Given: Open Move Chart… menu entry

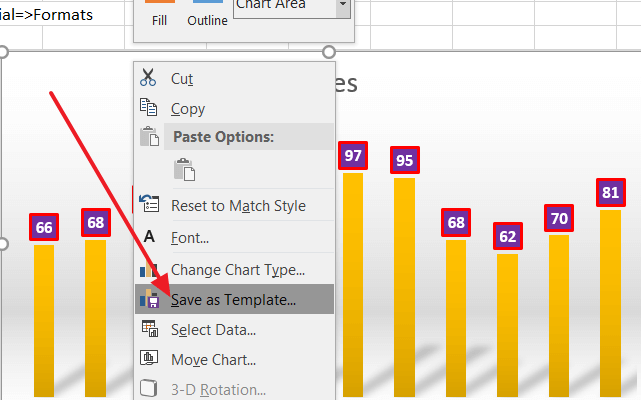Looking at the screenshot, I should pyautogui.click(x=234, y=360).
